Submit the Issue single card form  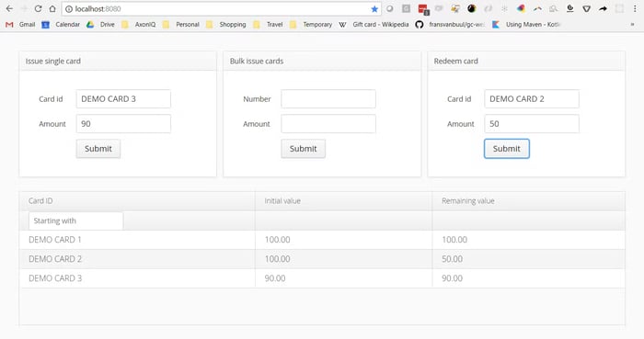click(x=98, y=149)
